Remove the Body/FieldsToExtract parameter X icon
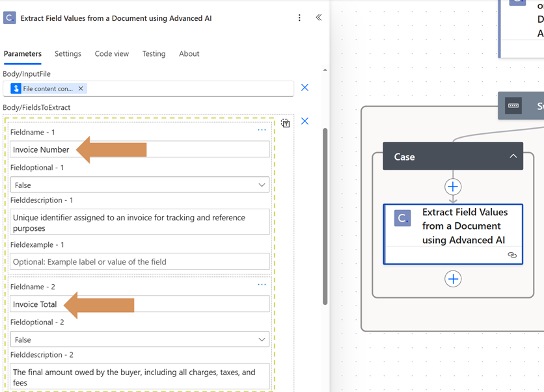This screenshot has height=392, width=544. tap(305, 121)
